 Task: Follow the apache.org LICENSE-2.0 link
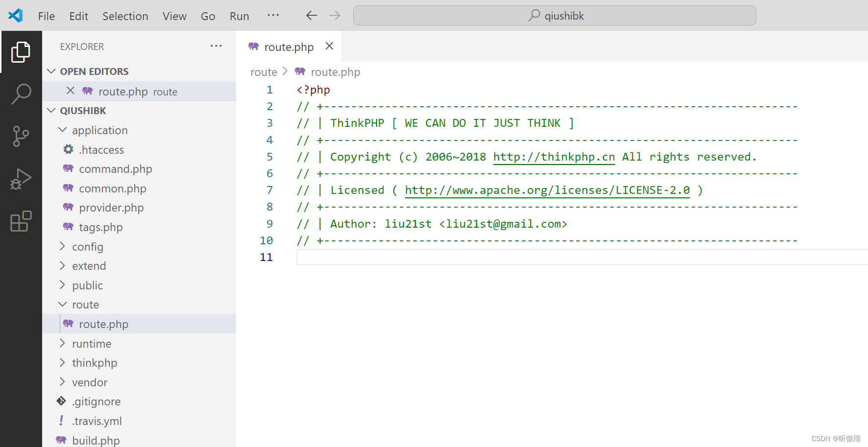tap(547, 190)
